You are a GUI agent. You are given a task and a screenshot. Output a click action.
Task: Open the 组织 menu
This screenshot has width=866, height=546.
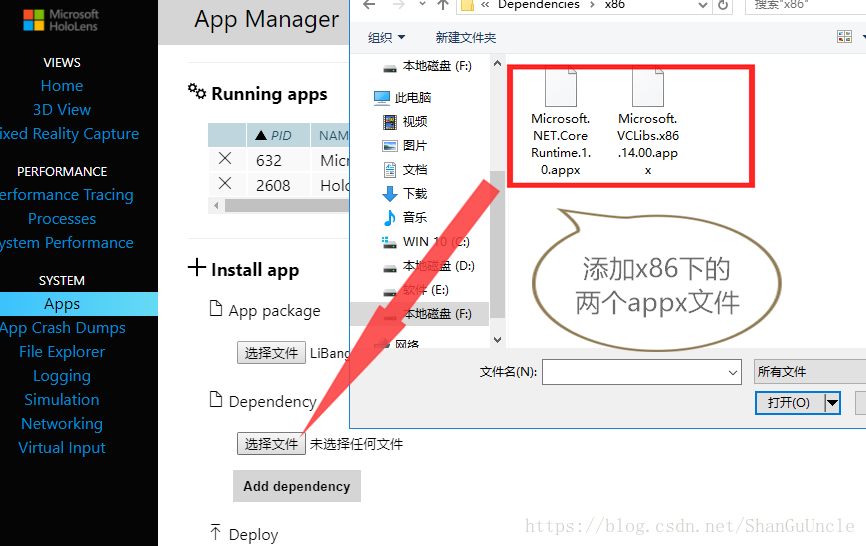[386, 38]
